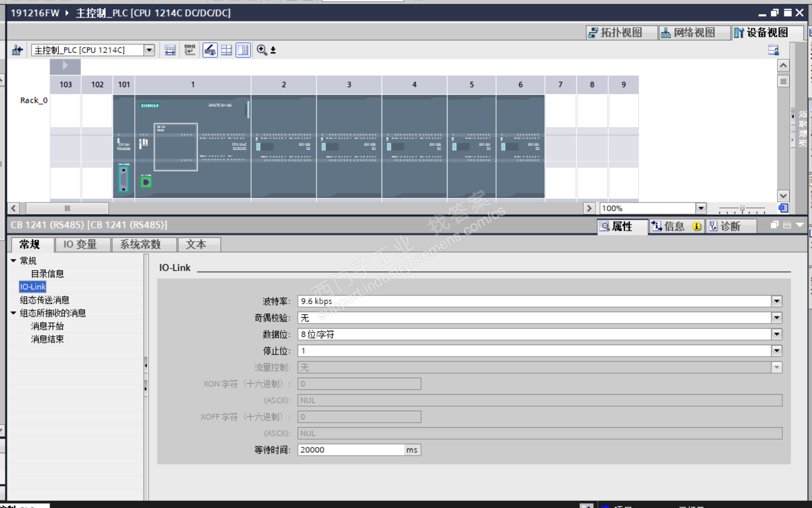
Task: Select IO-Link in the navigation tree
Action: (32, 287)
